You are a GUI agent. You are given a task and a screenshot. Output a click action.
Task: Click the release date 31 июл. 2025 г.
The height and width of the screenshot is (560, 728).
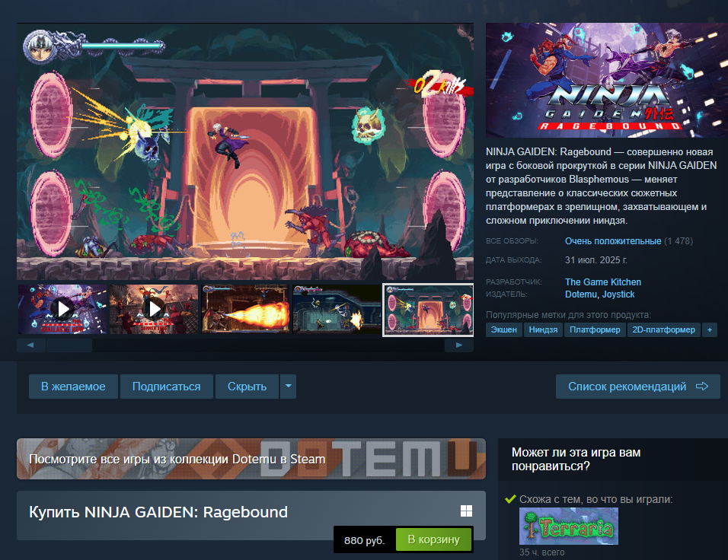coord(595,259)
